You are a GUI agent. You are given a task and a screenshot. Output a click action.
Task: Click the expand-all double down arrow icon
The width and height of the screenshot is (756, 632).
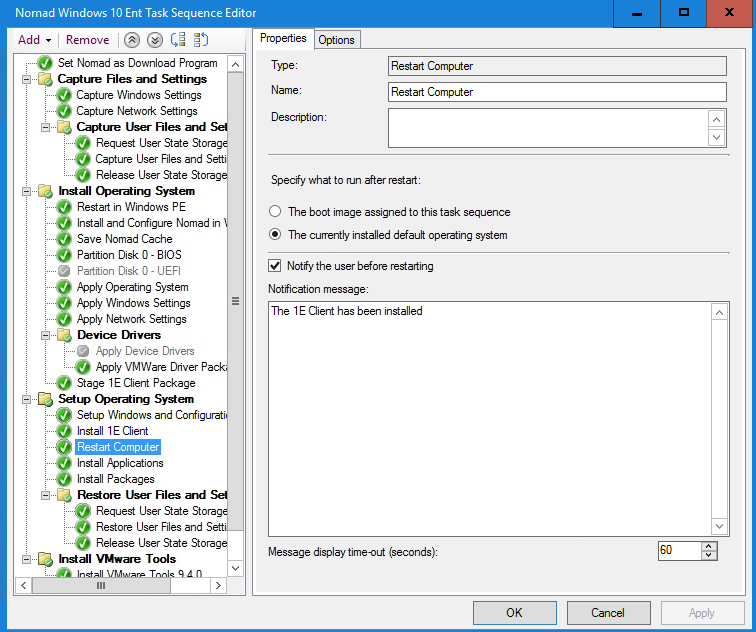click(x=154, y=40)
